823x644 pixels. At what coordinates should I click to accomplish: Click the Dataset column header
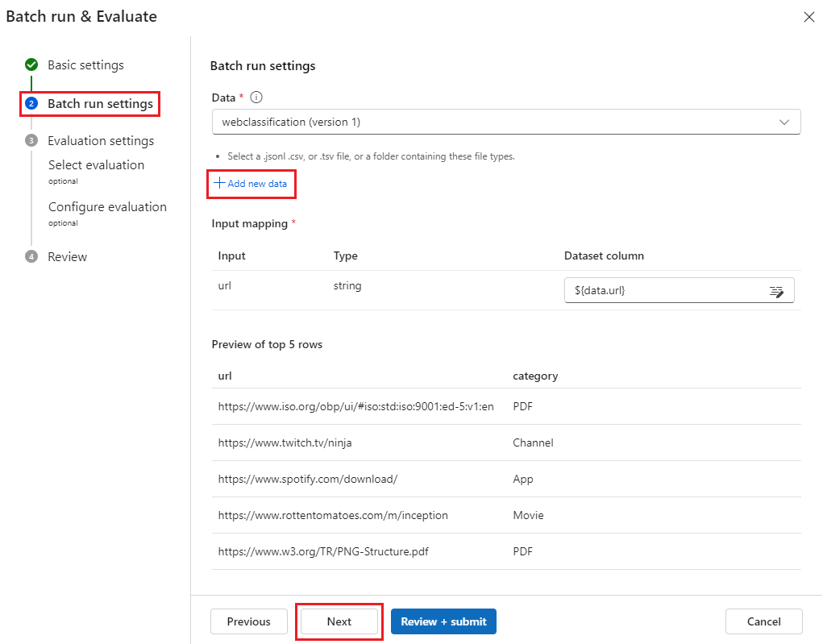click(x=604, y=256)
